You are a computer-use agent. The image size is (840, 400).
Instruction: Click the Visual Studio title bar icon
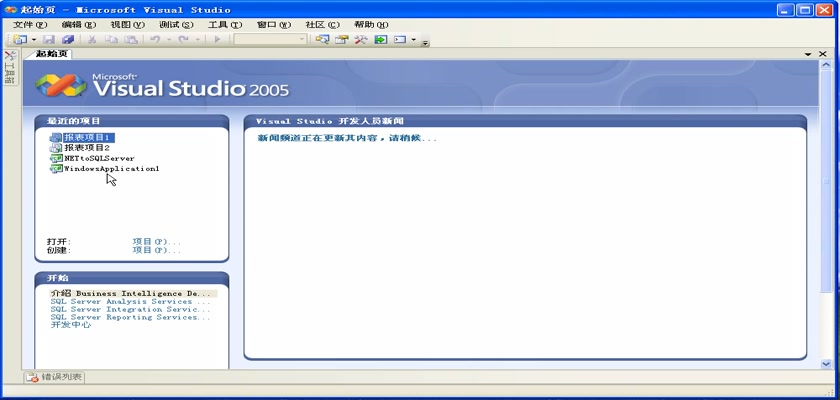point(11,10)
